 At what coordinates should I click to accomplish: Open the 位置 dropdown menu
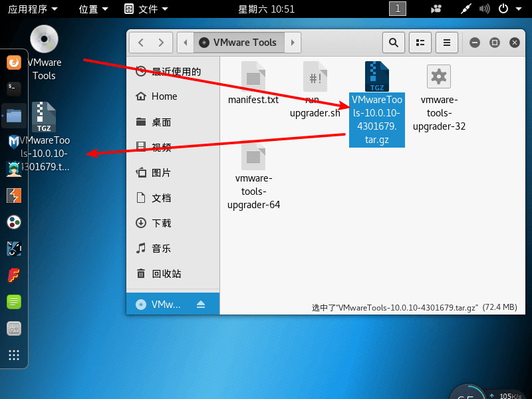pos(93,9)
